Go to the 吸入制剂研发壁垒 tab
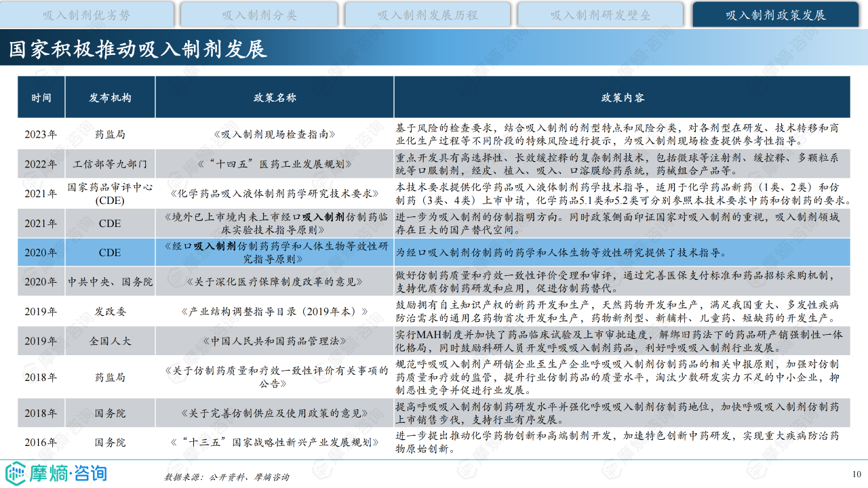 tap(600, 15)
